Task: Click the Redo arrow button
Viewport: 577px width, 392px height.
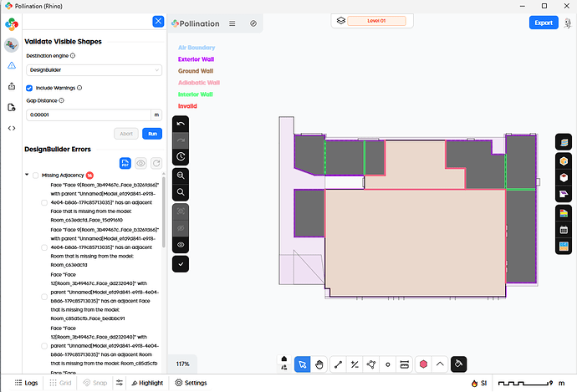Action: tap(181, 140)
